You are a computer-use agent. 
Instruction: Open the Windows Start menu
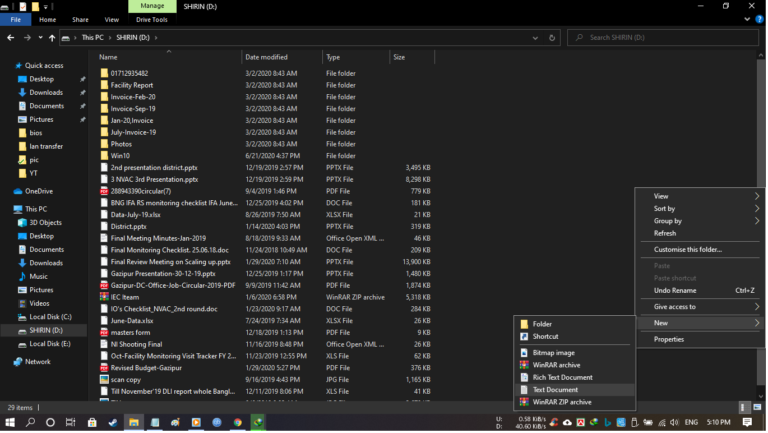click(x=10, y=423)
